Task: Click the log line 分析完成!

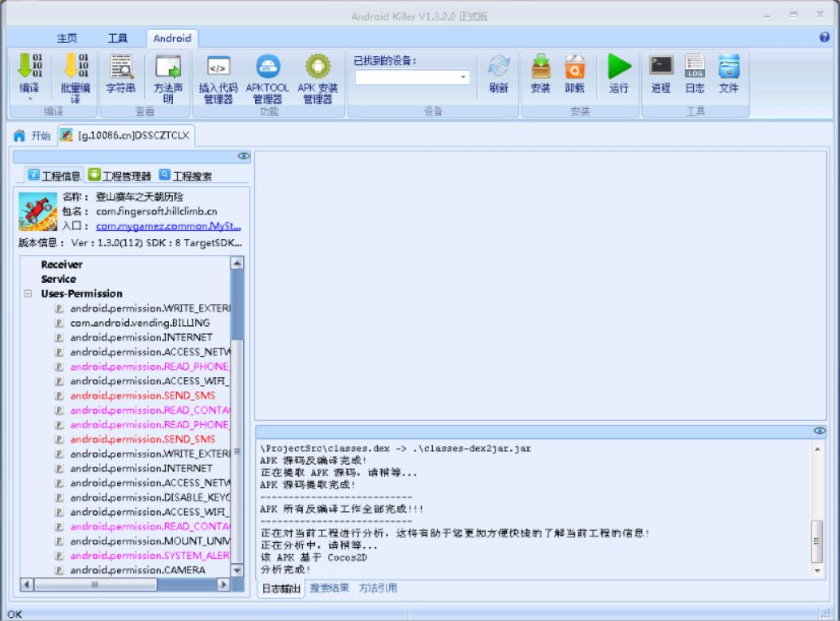Action: pos(285,570)
